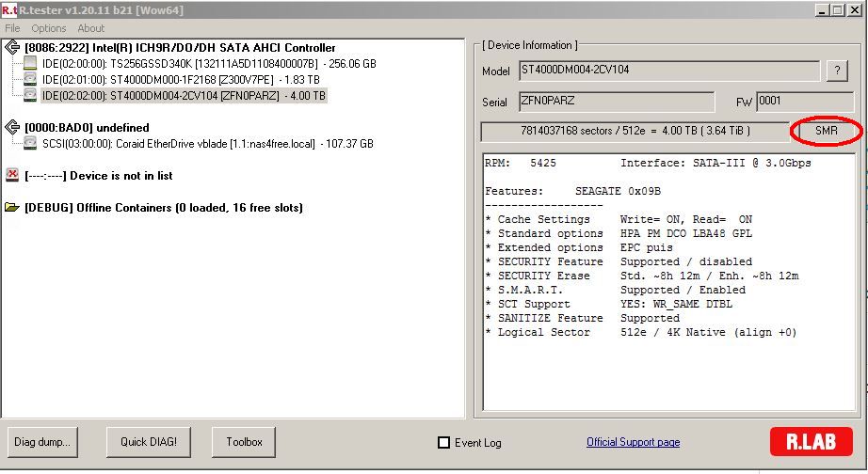Click the red X Device not in list icon
Screen dimensions: 868x474
pyautogui.click(x=11, y=175)
